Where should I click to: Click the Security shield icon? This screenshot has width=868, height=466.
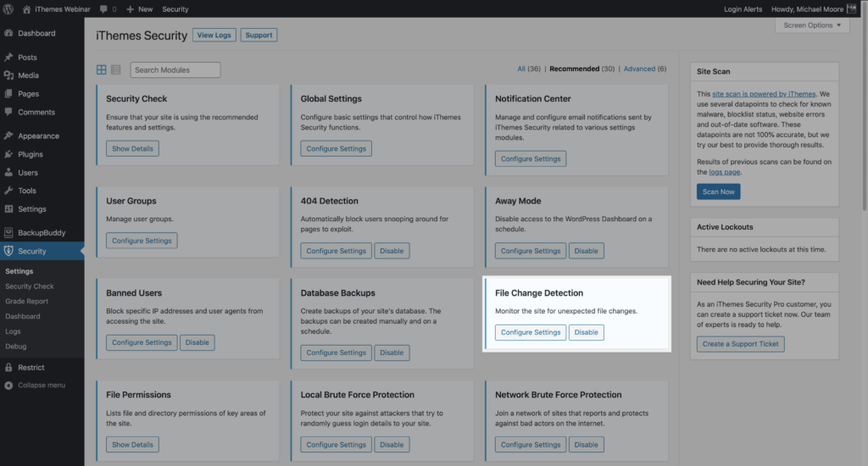tap(8, 251)
